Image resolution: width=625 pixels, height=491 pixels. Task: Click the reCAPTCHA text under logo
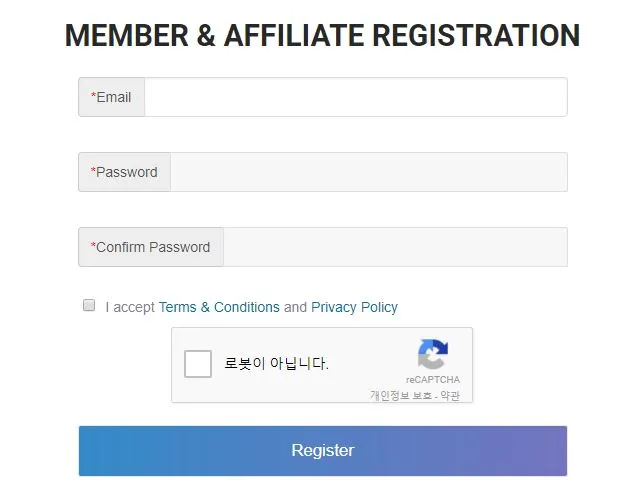point(433,380)
